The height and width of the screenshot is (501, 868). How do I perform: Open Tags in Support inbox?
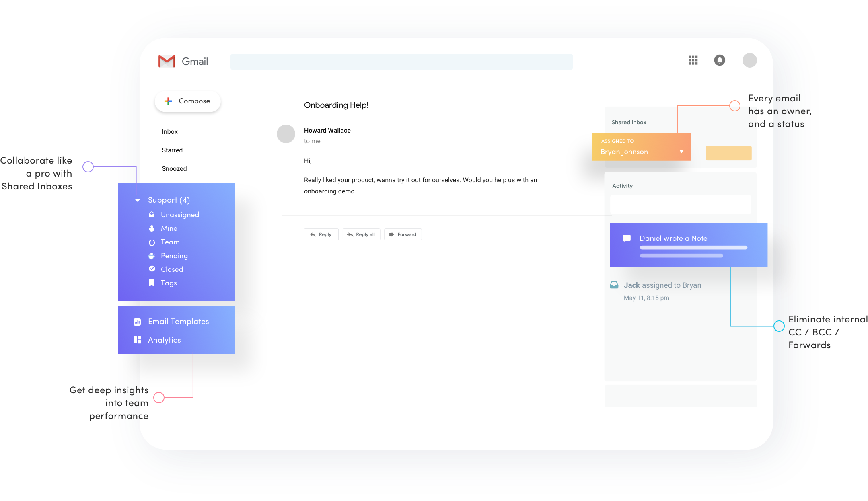pos(169,283)
